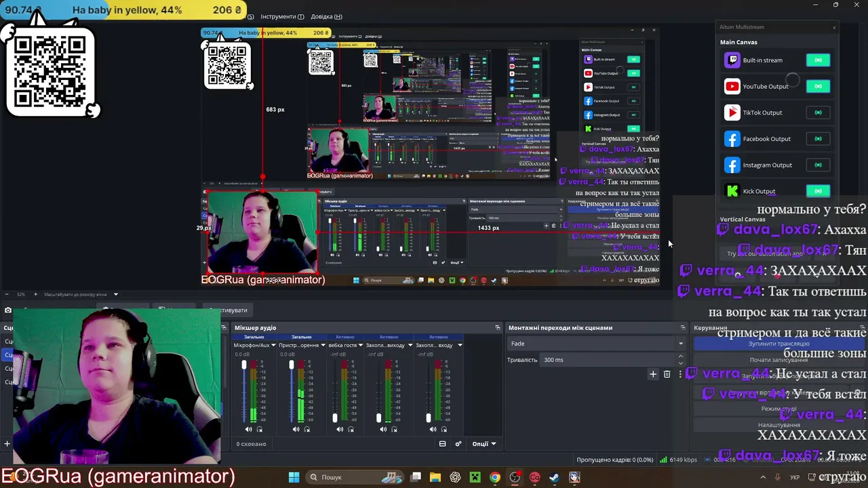This screenshot has height=488, width=868.
Task: Enable the TikTok Output stream
Action: [x=818, y=113]
